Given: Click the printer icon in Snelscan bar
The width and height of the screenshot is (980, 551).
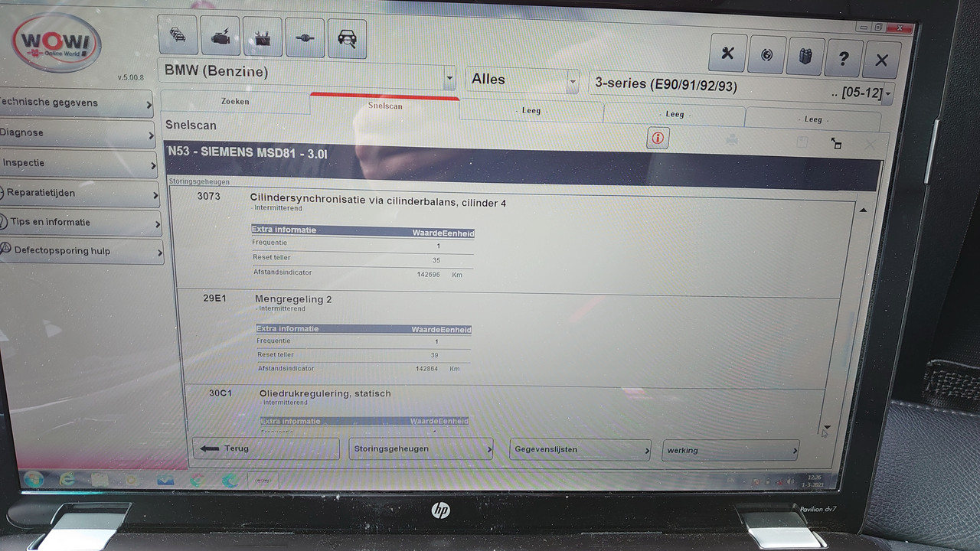Looking at the screenshot, I should 732,140.
